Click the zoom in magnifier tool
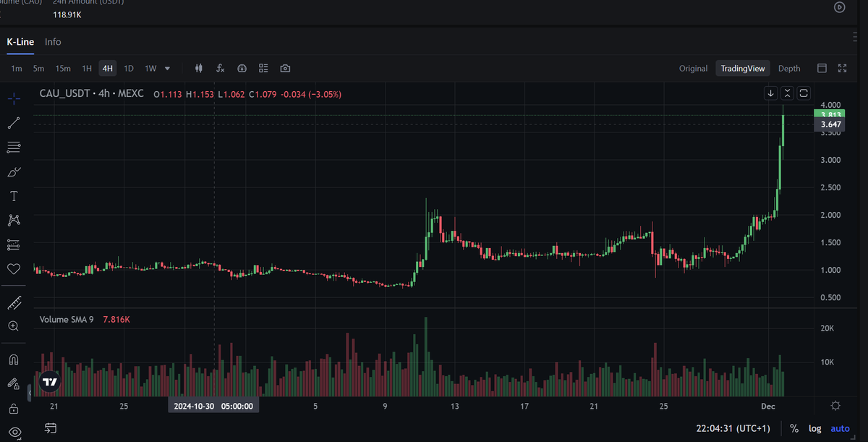This screenshot has width=868, height=442. point(13,326)
